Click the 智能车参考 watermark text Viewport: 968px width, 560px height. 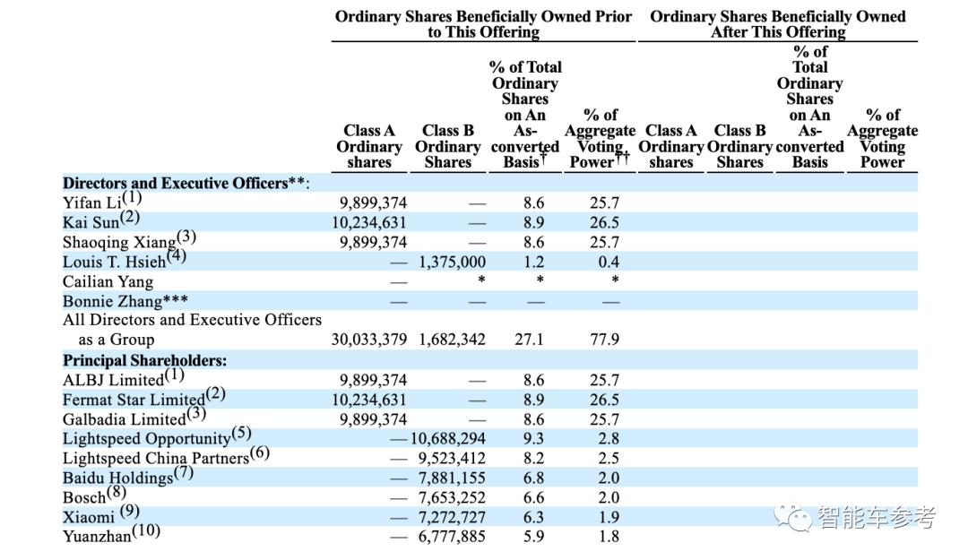coord(877,517)
